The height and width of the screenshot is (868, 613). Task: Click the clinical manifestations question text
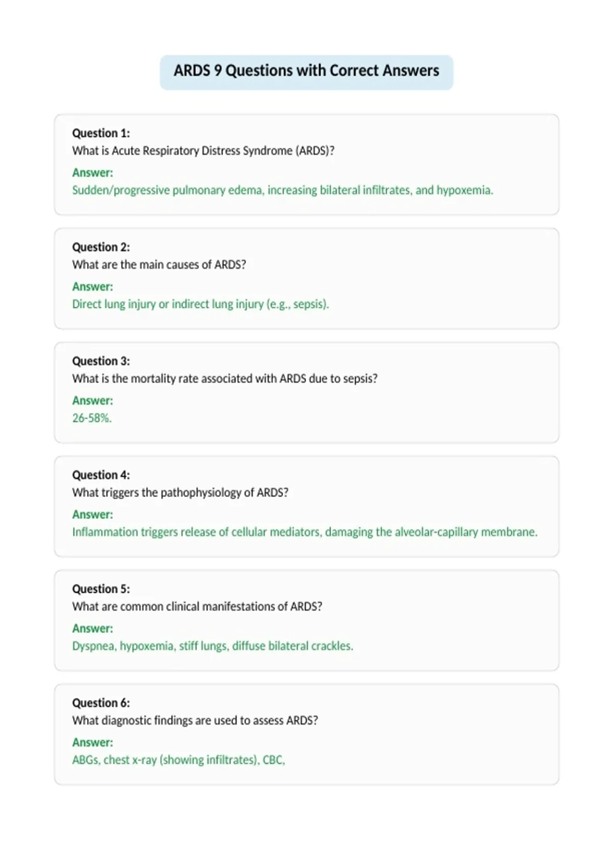[197, 607]
